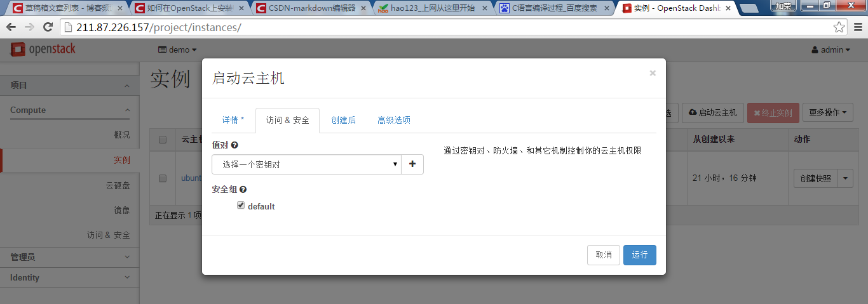Switch to the 详情 tab
Image resolution: width=868 pixels, height=304 pixels.
[233, 120]
